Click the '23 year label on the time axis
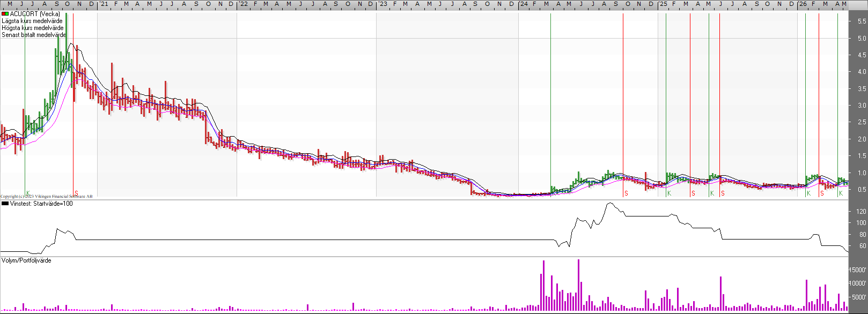The height and width of the screenshot is (314, 868). click(x=383, y=4)
